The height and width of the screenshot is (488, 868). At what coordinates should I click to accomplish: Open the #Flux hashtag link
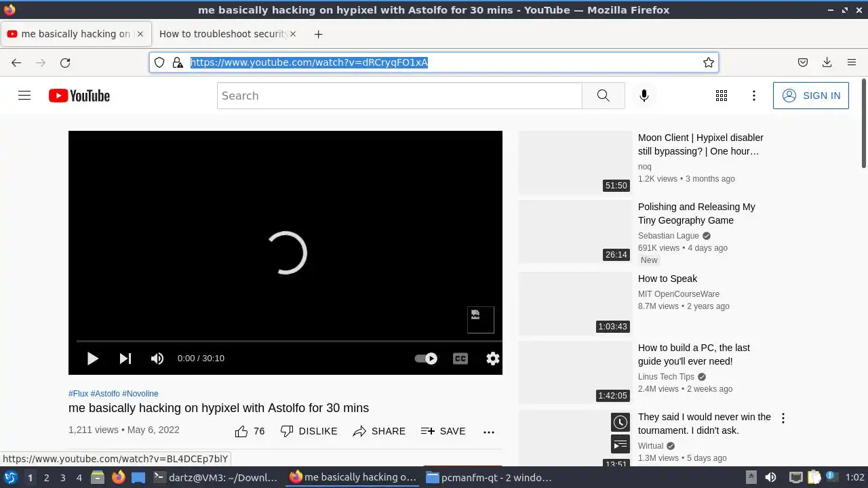coord(78,394)
